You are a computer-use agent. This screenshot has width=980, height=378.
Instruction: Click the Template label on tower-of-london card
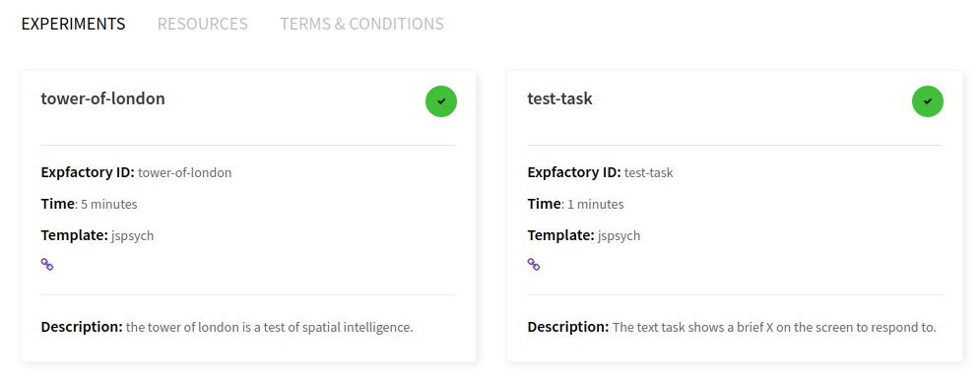pos(75,235)
